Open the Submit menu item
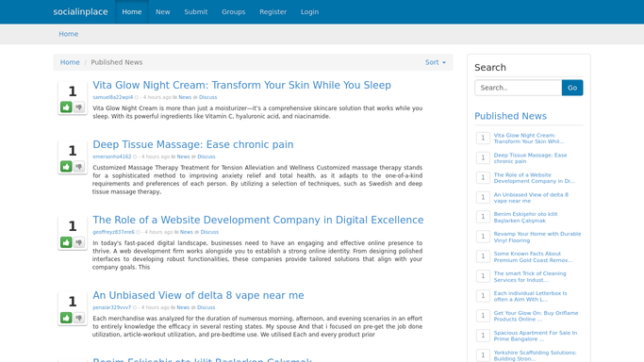 195,12
